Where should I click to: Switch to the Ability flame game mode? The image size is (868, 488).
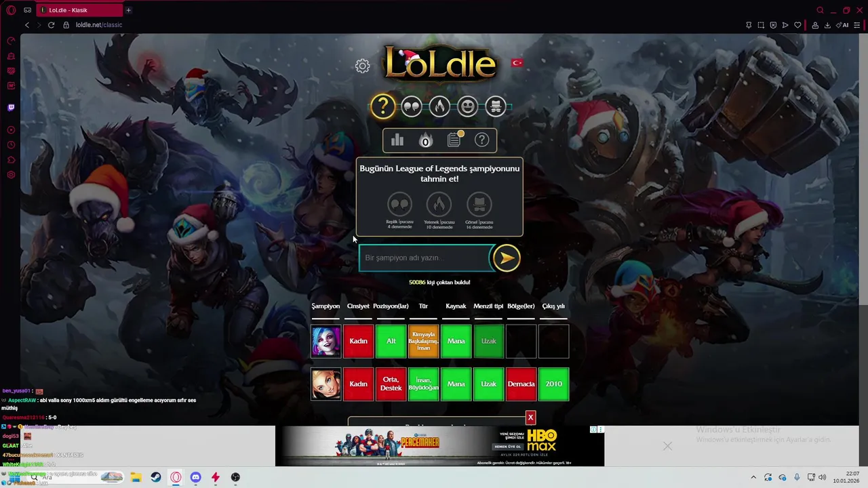tap(439, 106)
